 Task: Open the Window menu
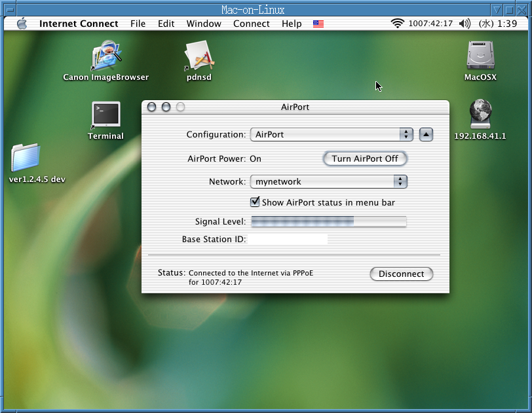click(204, 24)
